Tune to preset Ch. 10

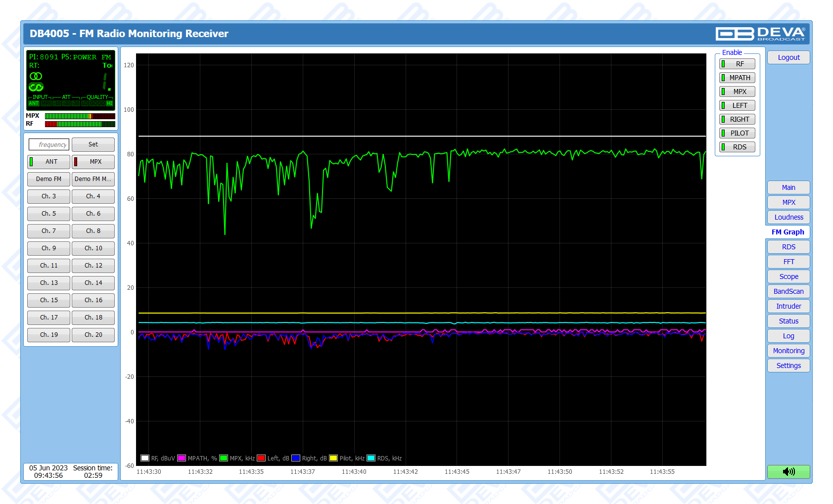[93, 248]
